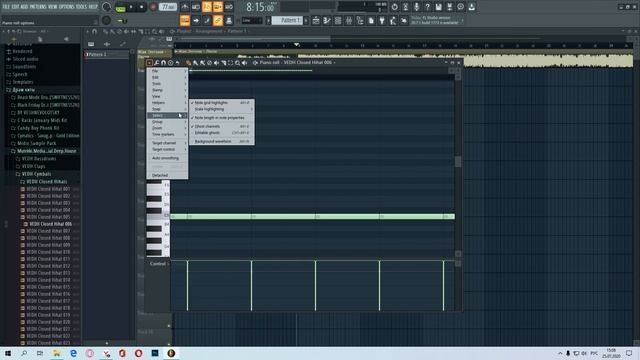Click the export download icon in top toolbar

pos(471,7)
